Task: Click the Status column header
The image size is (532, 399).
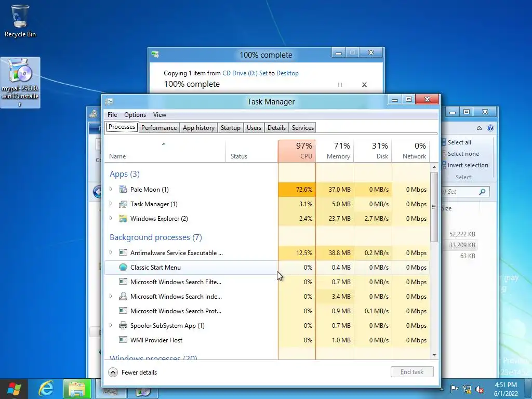Action: click(252, 151)
